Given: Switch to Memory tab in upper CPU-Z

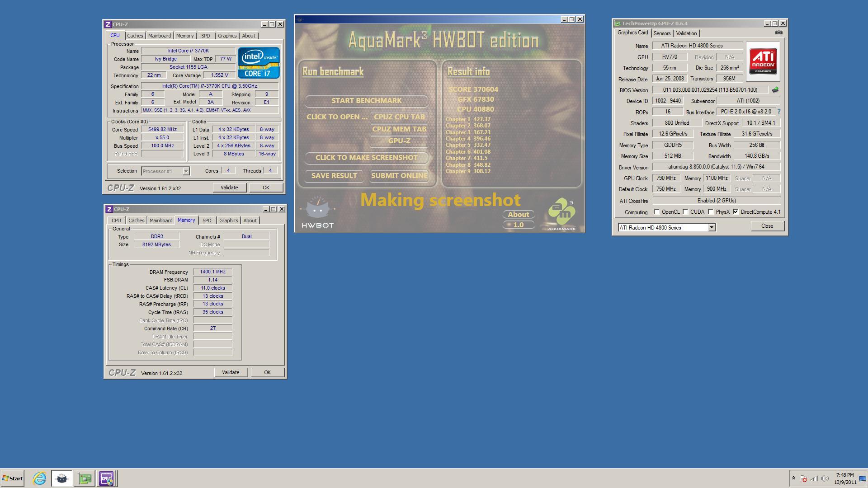Looking at the screenshot, I should (185, 36).
